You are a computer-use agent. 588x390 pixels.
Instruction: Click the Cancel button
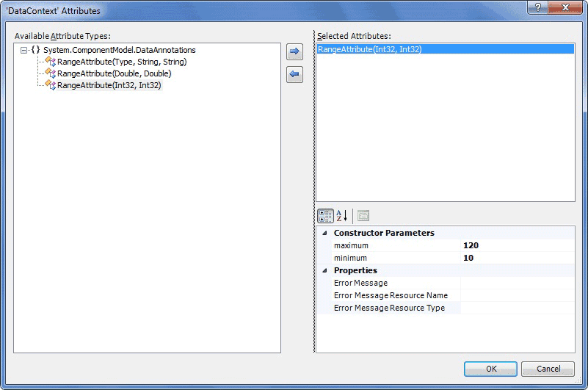[x=548, y=369]
